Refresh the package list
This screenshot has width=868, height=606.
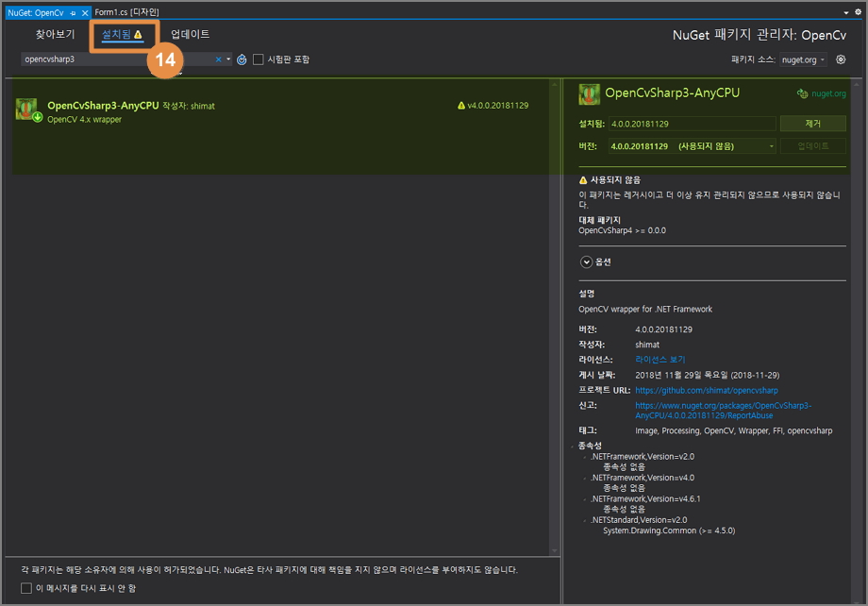pos(242,59)
